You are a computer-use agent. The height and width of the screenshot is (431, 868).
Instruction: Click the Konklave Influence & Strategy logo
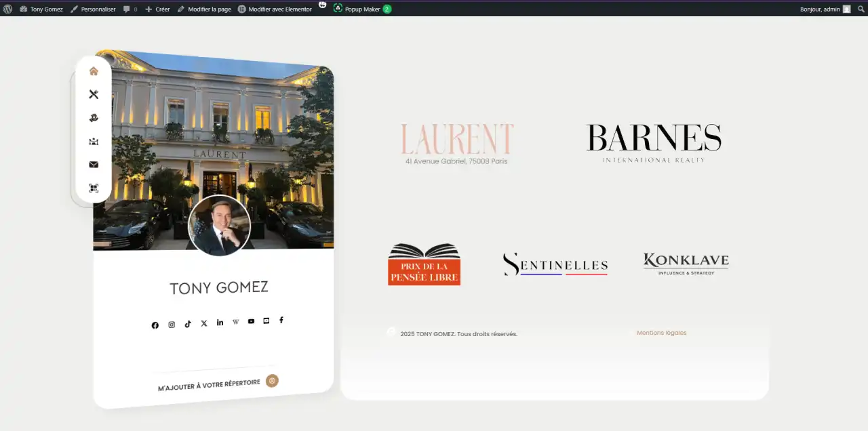[x=686, y=263]
